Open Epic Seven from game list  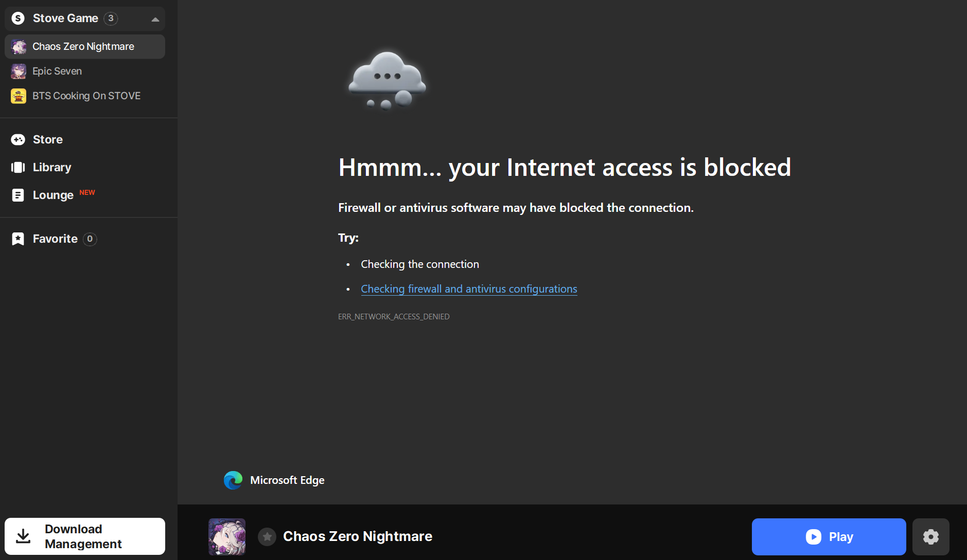pyautogui.click(x=85, y=71)
